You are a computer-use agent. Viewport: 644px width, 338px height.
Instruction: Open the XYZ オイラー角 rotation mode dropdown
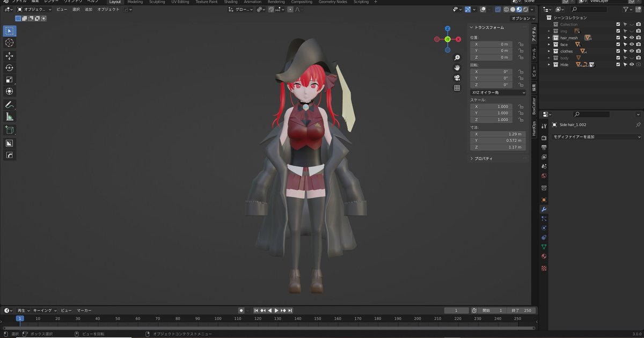(x=498, y=92)
